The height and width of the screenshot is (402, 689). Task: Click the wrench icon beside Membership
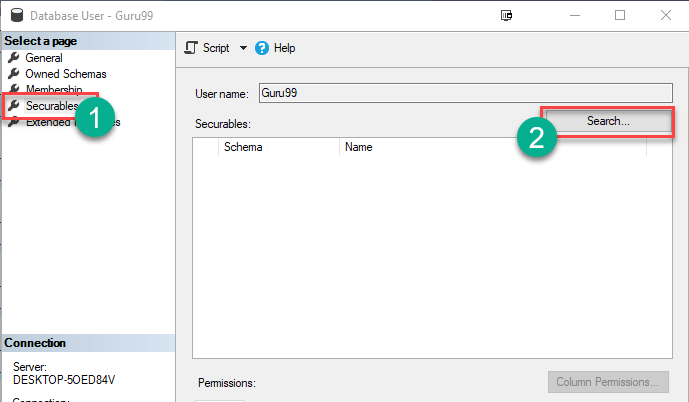(14, 90)
